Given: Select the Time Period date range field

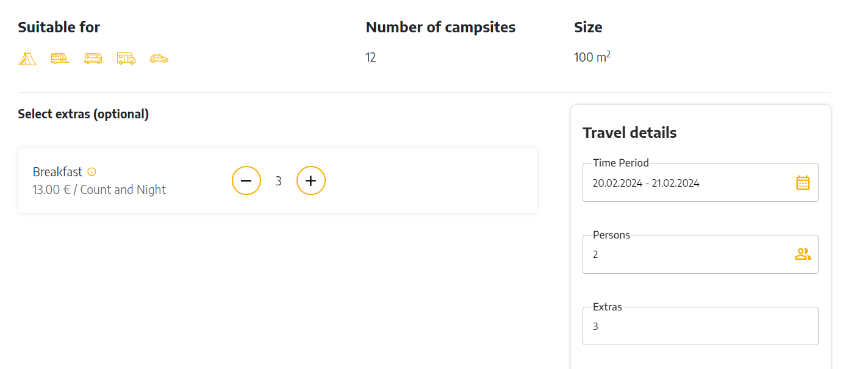Looking at the screenshot, I should click(700, 182).
